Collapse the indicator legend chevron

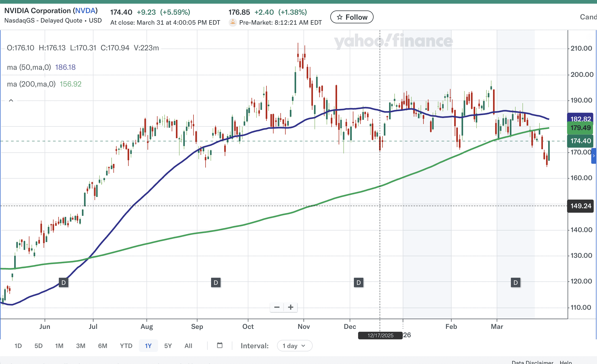pos(11,100)
